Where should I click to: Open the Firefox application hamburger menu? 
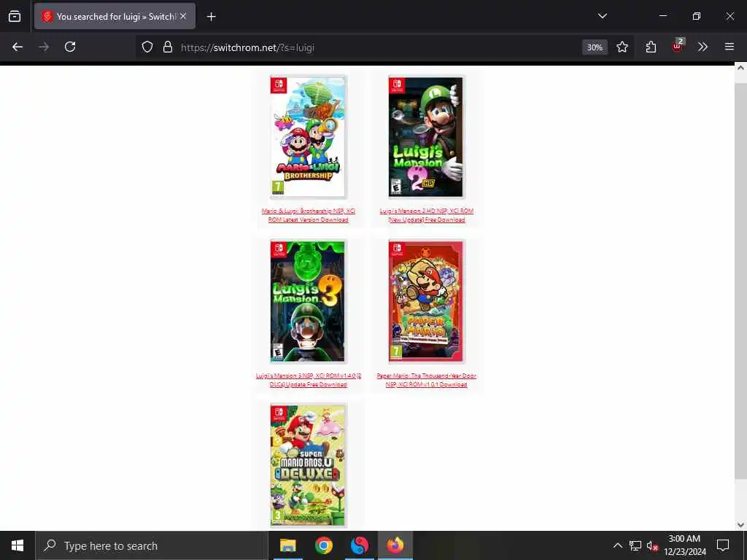coord(729,47)
